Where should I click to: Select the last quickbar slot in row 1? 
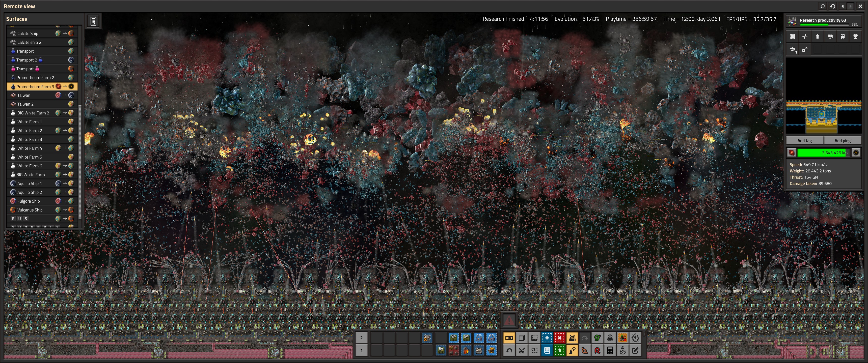[491, 351]
